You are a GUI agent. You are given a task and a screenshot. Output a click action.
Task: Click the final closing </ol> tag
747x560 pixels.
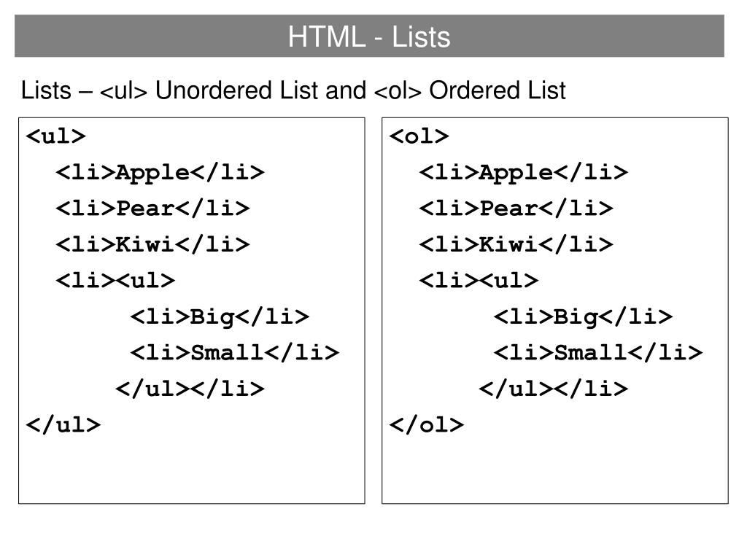(x=427, y=425)
